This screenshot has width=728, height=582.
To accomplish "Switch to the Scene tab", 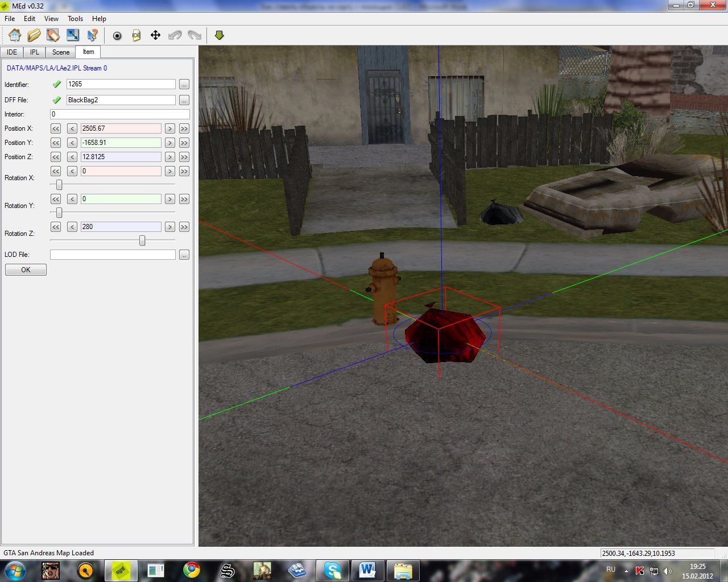I will tap(61, 52).
